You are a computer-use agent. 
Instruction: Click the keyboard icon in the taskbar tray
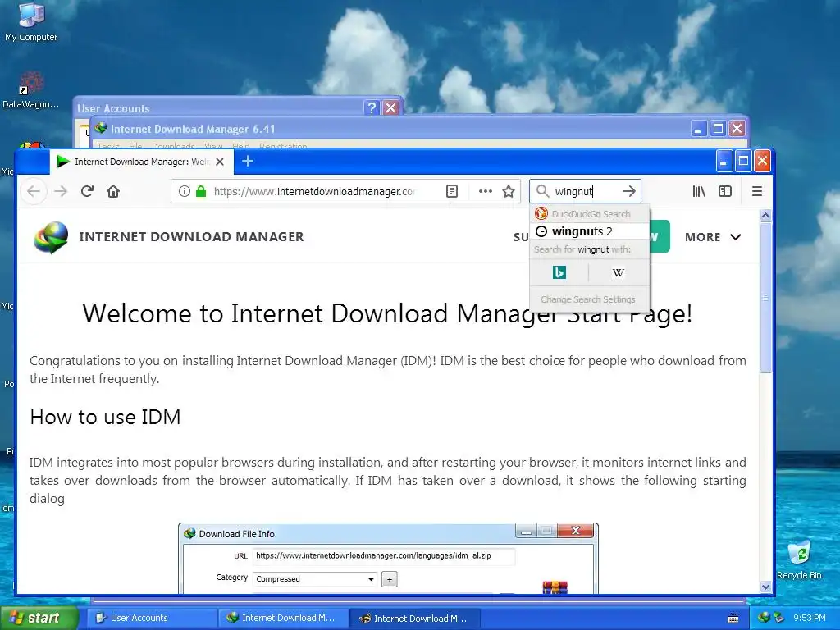733,619
